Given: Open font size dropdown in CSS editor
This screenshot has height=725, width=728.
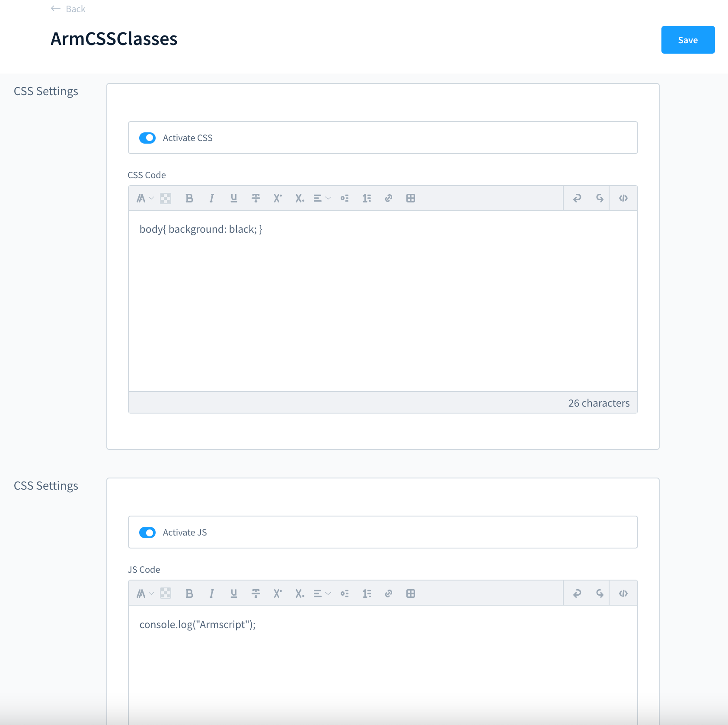Looking at the screenshot, I should 145,198.
